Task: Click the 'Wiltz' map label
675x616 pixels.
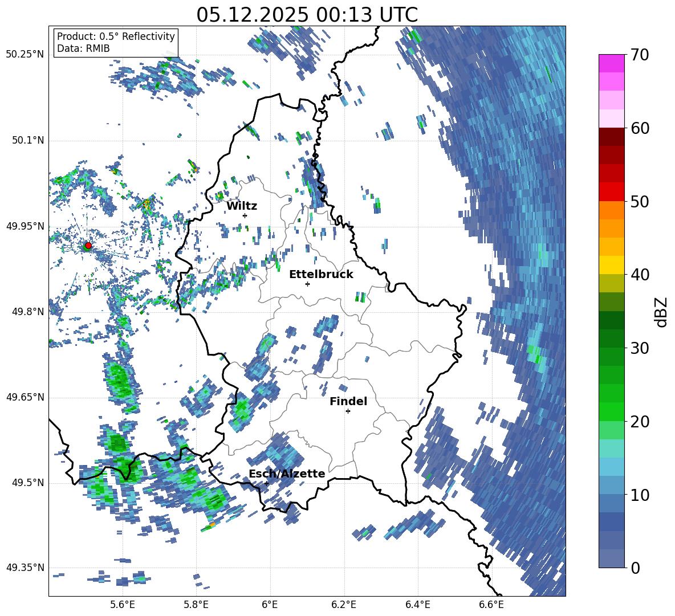Action: (242, 206)
